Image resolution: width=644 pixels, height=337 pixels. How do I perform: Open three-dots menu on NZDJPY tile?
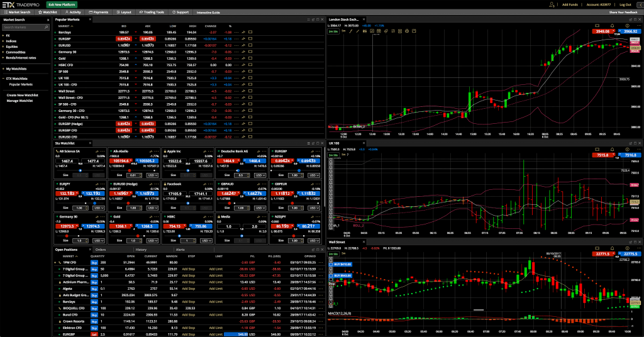point(318,216)
